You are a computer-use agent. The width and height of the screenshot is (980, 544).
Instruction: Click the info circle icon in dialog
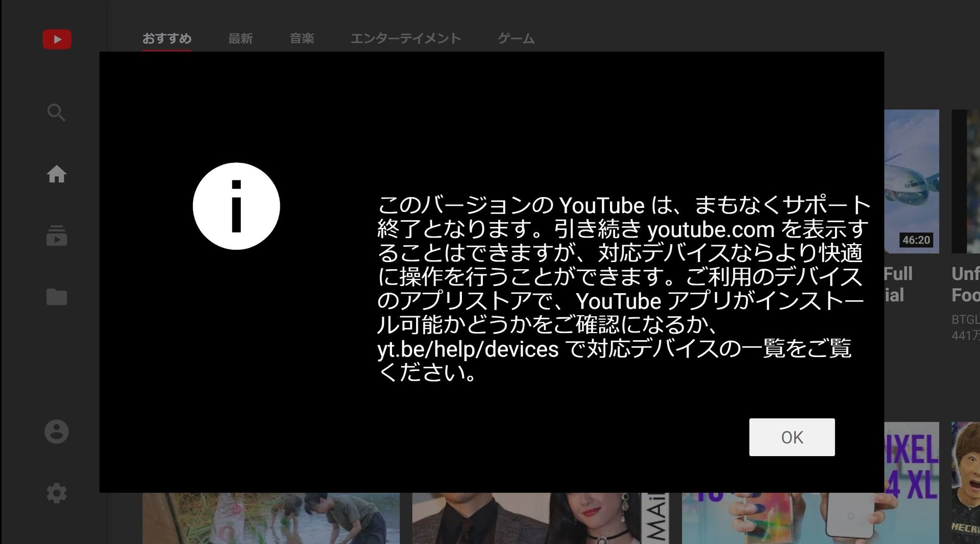[236, 206]
